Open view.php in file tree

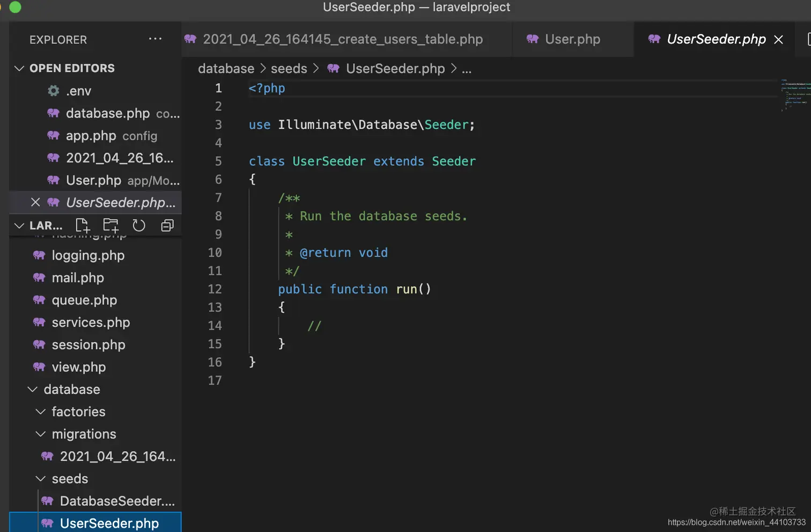click(95, 367)
